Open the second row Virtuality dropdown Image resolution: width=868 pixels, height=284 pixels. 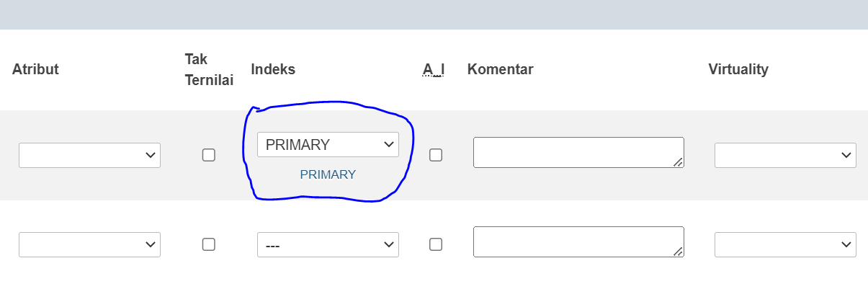(x=785, y=244)
